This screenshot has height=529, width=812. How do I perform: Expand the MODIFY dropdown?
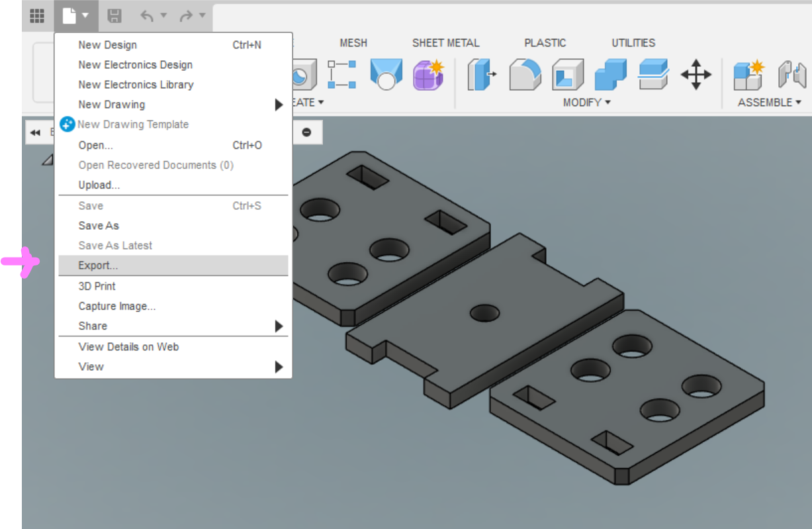pos(586,103)
